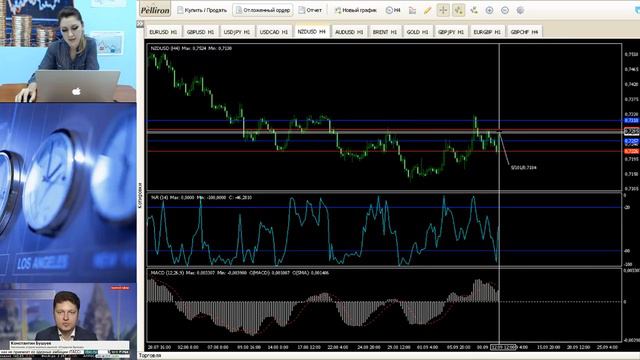Switch to the USDJPY H1 tab
This screenshot has width=640, height=360.
click(x=237, y=32)
